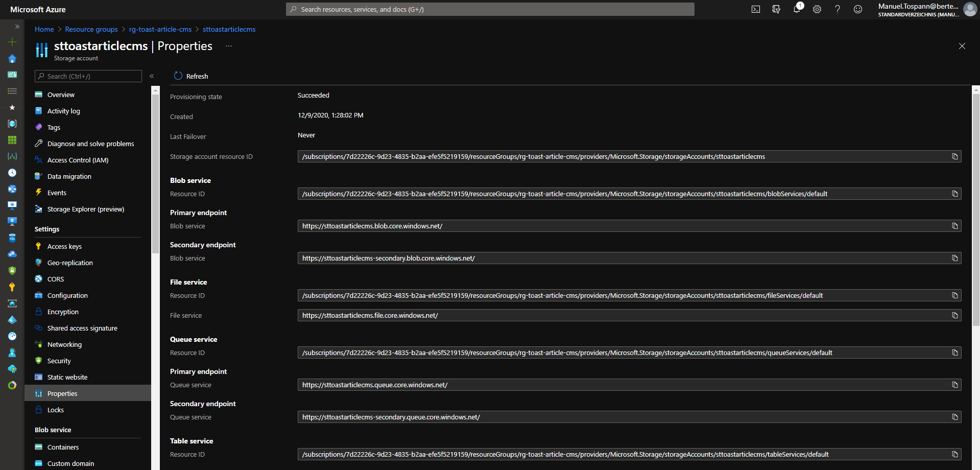Open portal settings gear

pos(817,9)
